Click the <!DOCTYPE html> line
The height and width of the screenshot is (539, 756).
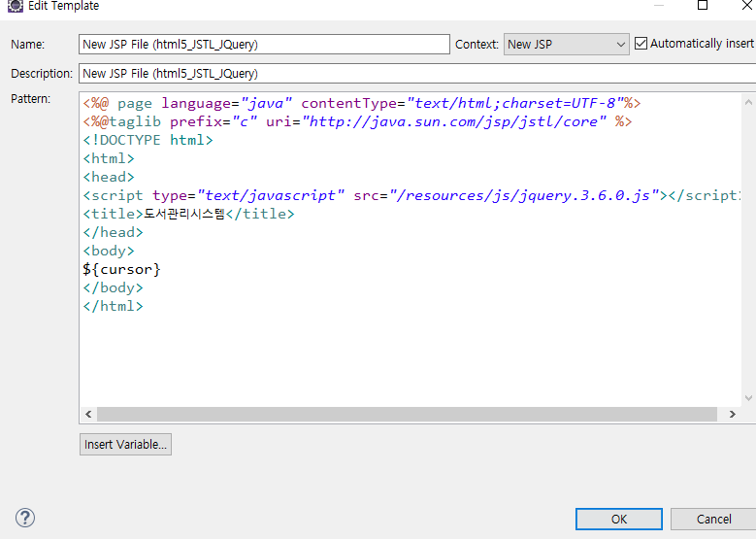point(148,140)
